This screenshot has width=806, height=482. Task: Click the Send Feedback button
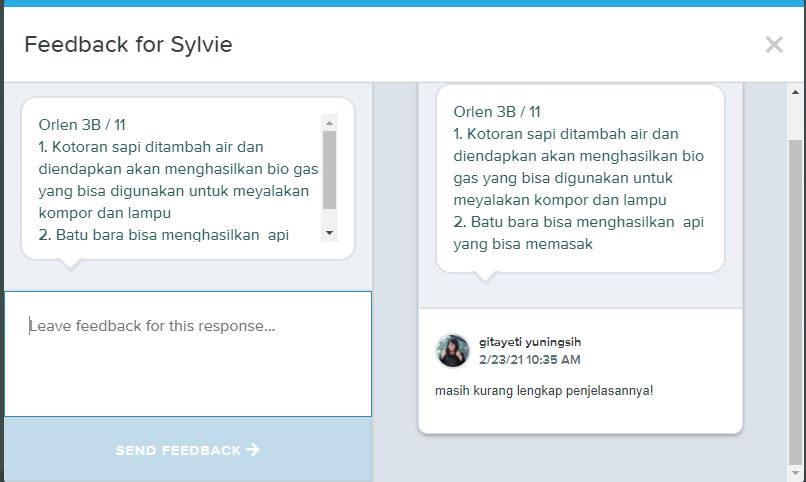click(x=188, y=450)
